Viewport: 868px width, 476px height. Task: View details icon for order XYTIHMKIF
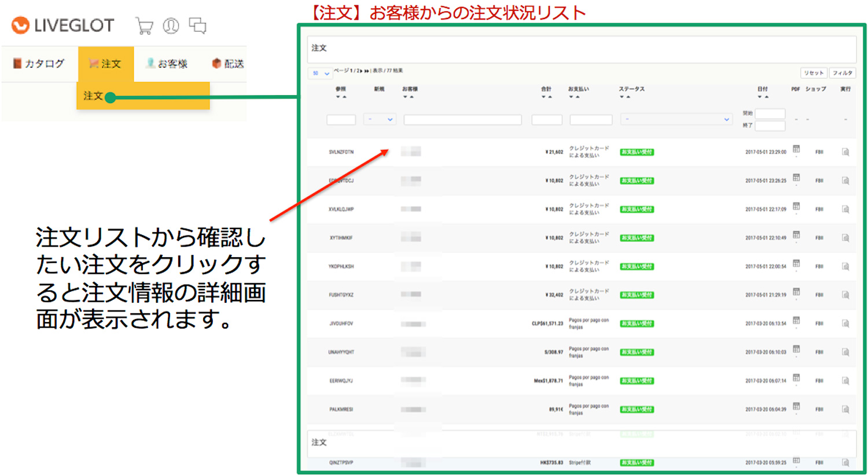(845, 238)
